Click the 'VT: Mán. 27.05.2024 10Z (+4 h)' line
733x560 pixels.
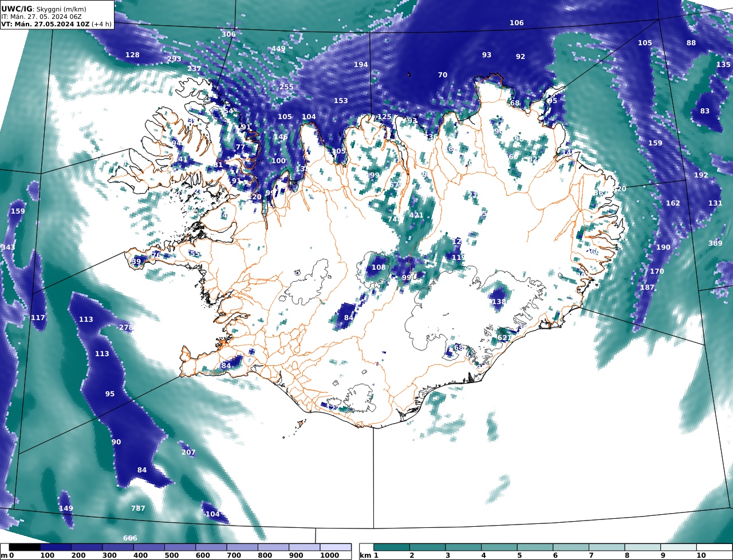click(56, 24)
